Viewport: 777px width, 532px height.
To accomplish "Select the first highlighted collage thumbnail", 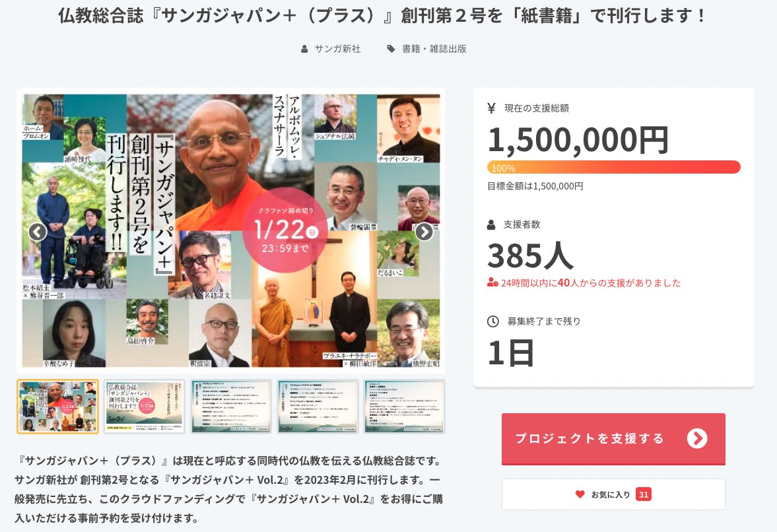I will click(58, 407).
